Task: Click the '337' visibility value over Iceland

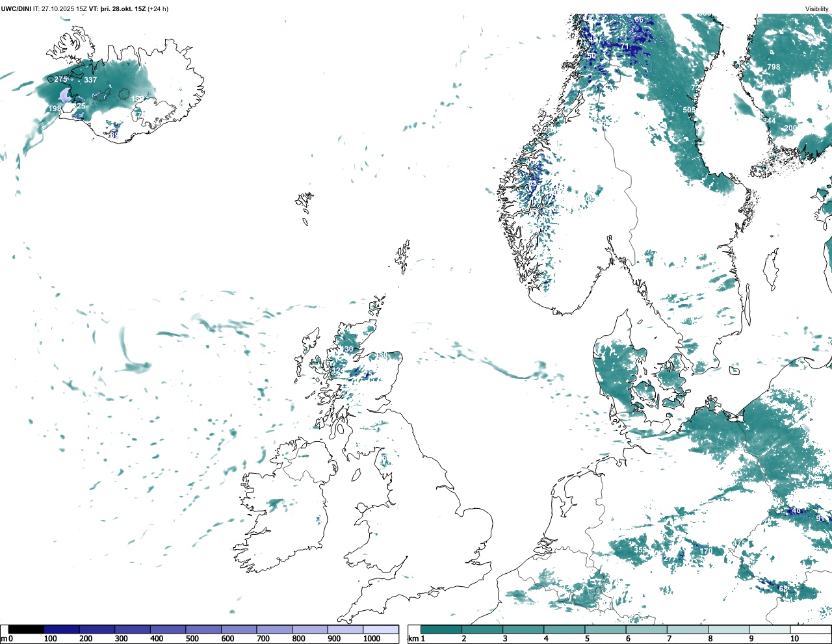Action: (90, 80)
